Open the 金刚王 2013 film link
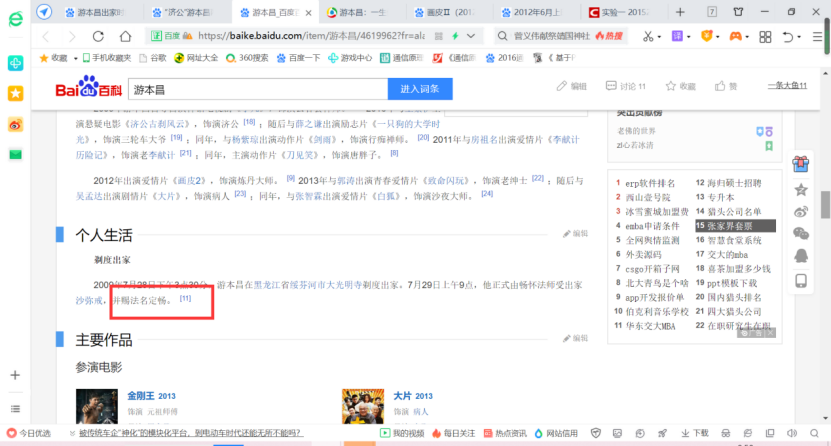Screen dimensions: 831x446 coord(151,396)
